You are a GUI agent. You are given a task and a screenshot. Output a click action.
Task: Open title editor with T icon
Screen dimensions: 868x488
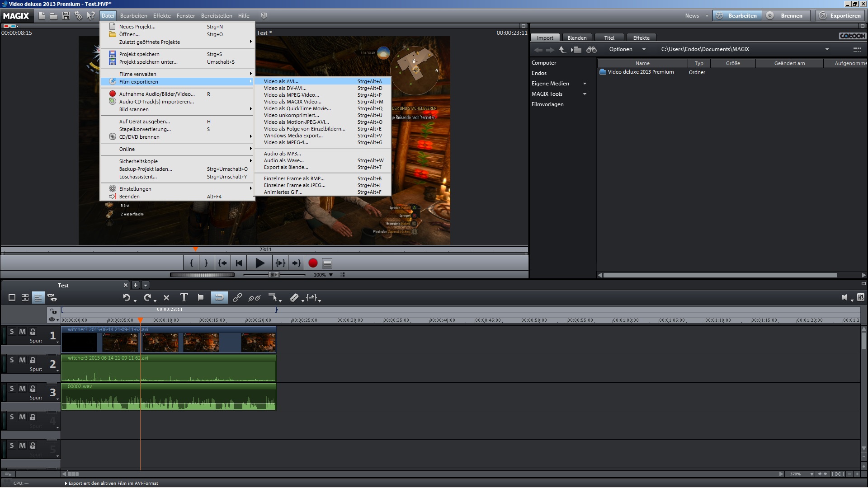(184, 297)
